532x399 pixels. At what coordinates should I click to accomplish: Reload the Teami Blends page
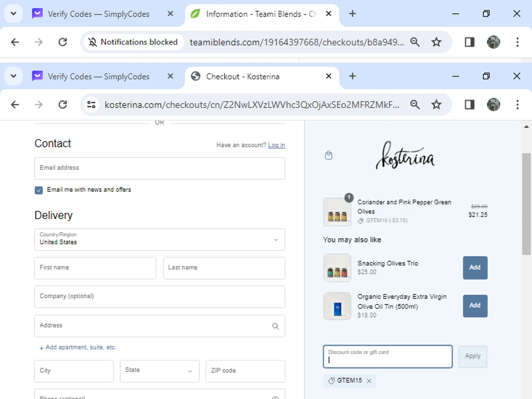click(x=63, y=42)
